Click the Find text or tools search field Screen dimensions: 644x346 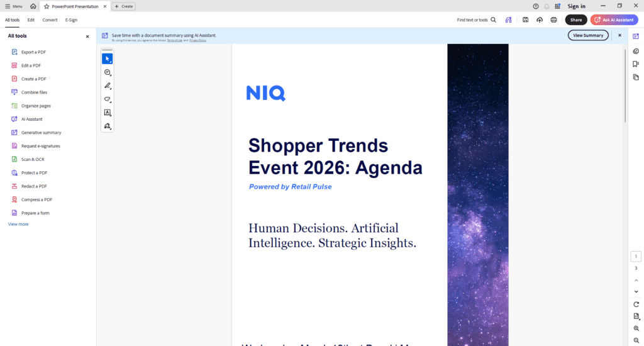(x=476, y=20)
